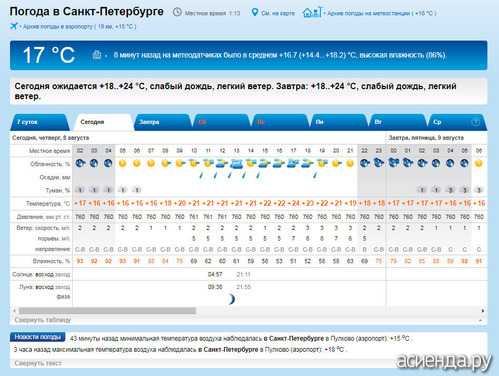Click the Температура, °C row label

48,203
